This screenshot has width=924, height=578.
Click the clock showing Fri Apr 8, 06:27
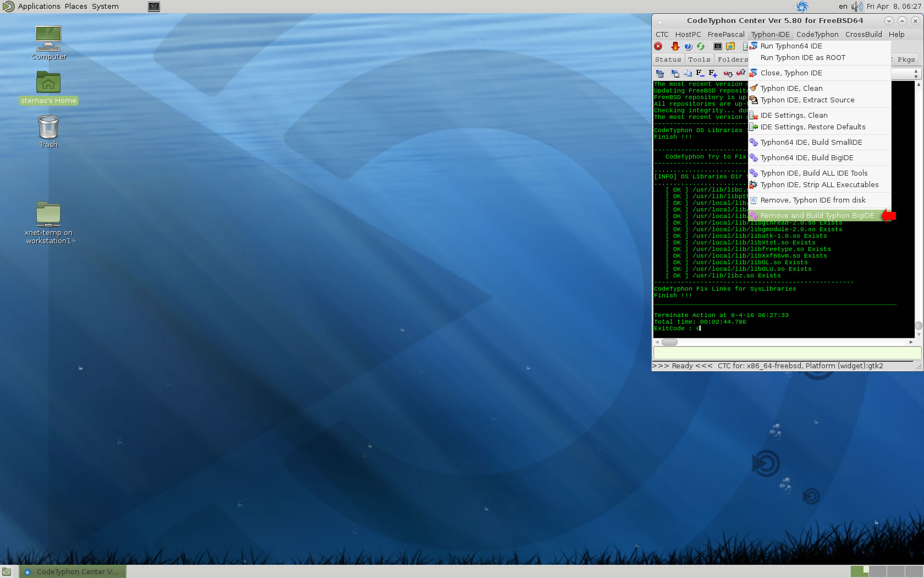coord(893,7)
